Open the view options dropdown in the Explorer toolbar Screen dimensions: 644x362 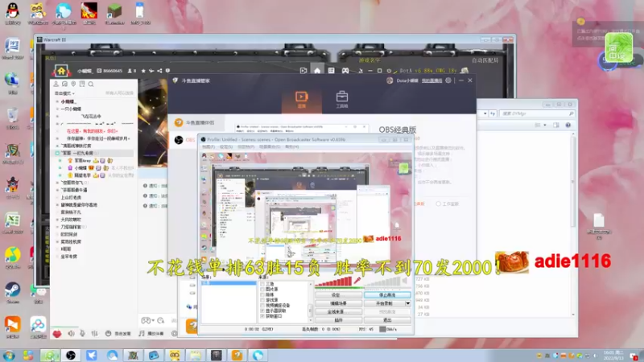pyautogui.click(x=545, y=125)
